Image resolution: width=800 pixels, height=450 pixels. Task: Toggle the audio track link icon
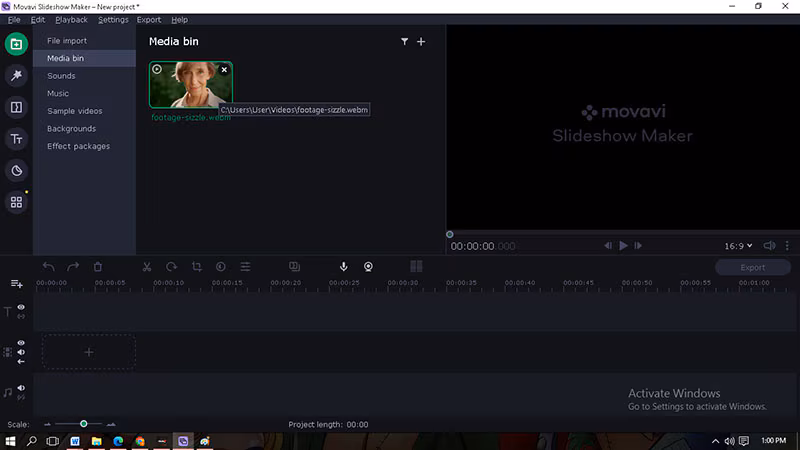[x=21, y=397]
